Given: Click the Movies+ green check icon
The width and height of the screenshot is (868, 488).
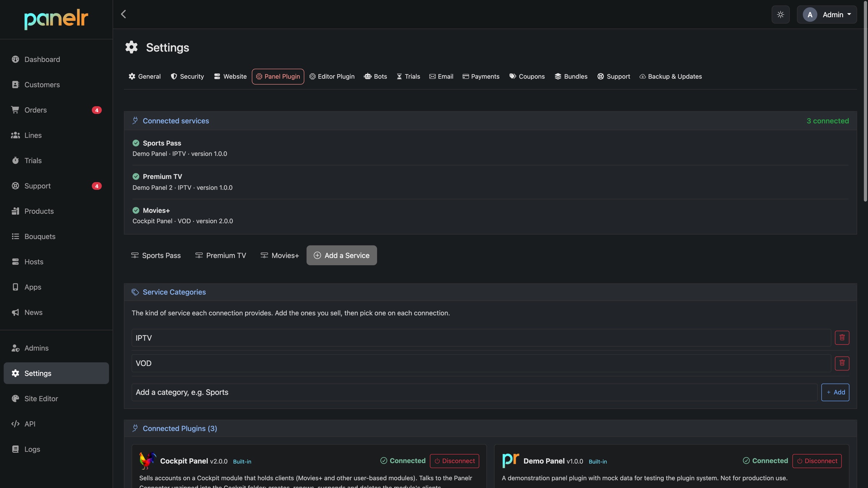Looking at the screenshot, I should (x=136, y=210).
